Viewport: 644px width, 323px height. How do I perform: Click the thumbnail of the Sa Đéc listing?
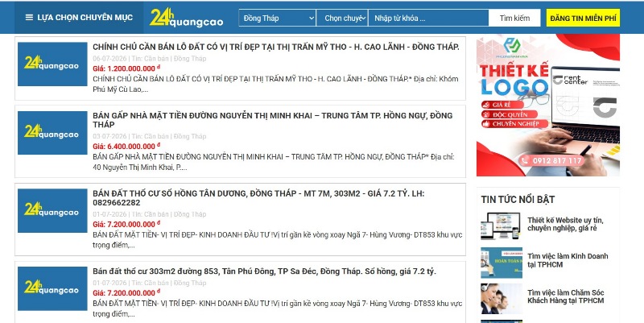[x=52, y=288]
